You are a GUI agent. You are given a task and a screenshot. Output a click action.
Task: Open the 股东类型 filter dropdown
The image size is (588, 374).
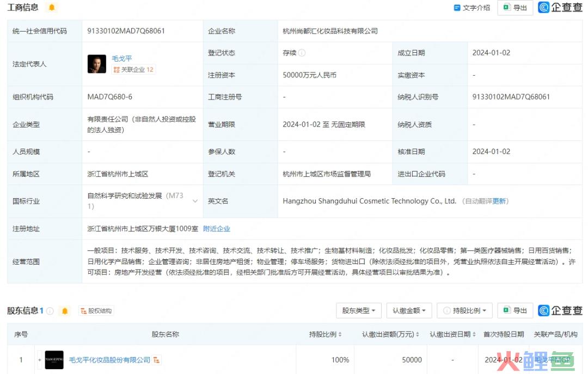coord(358,311)
